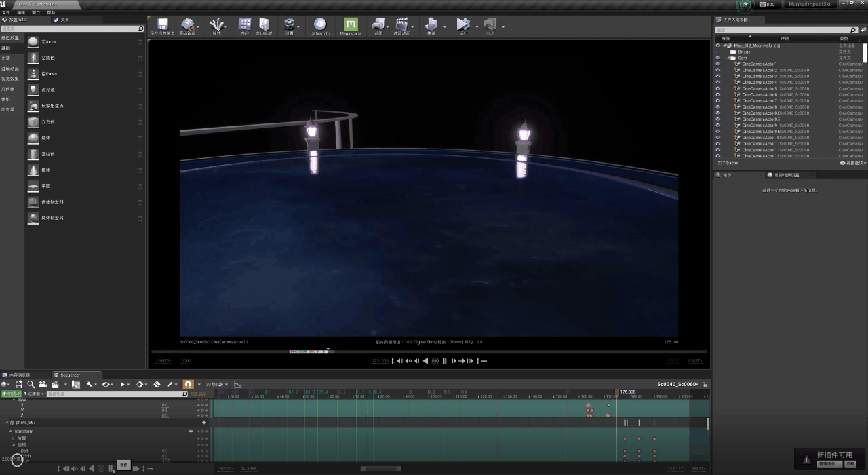This screenshot has width=868, height=475.
Task: Click the Sequencer save icon
Action: pos(18,384)
